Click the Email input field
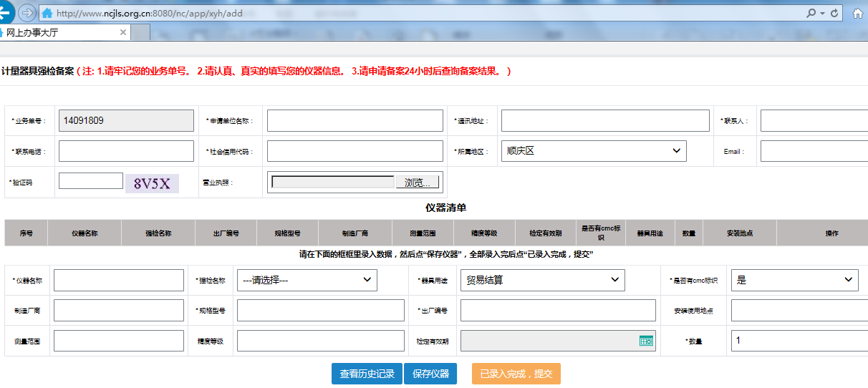This screenshot has width=868, height=388. pyautogui.click(x=814, y=151)
